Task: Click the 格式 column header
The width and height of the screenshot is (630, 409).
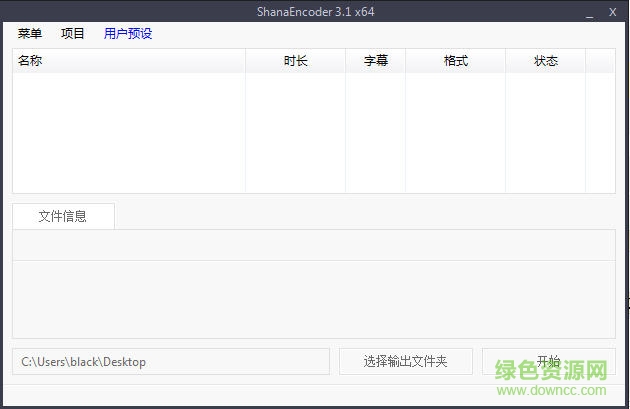Action: [x=456, y=61]
